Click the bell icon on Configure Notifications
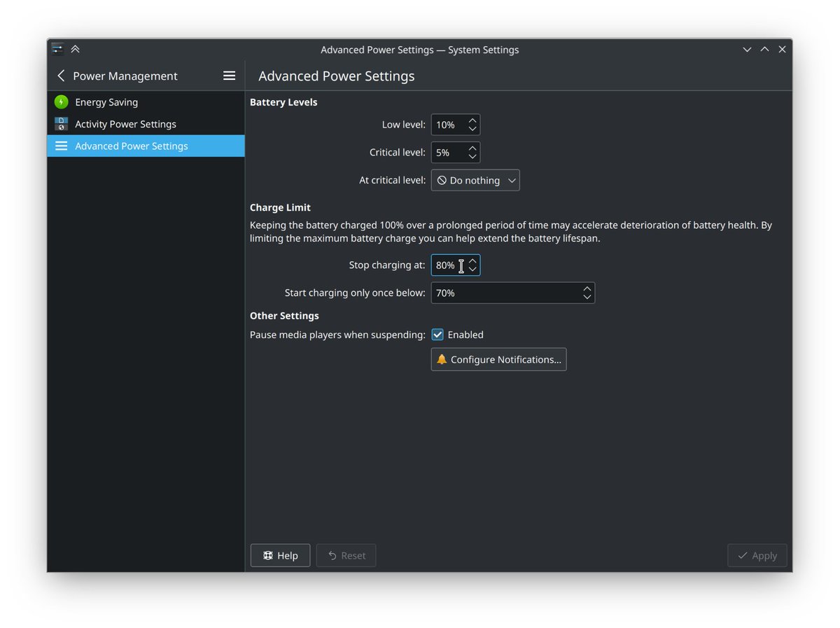The height and width of the screenshot is (628, 840). pos(441,359)
